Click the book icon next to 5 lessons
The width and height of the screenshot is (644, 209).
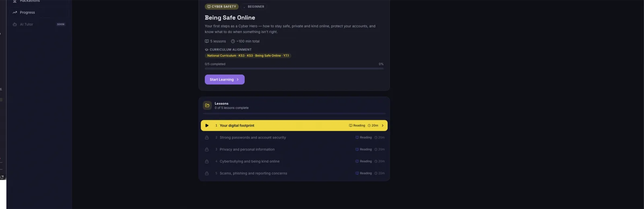tap(207, 41)
